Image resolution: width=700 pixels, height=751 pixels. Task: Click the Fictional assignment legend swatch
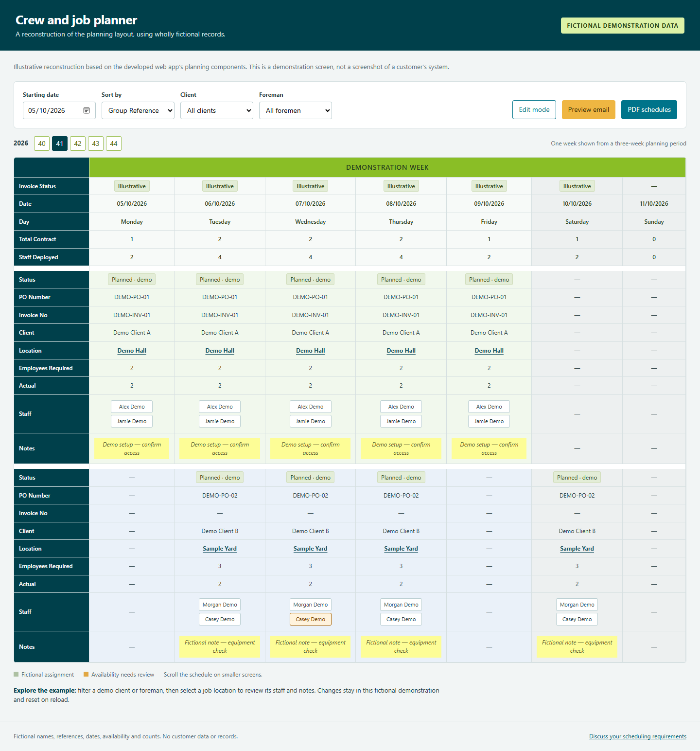tap(16, 675)
